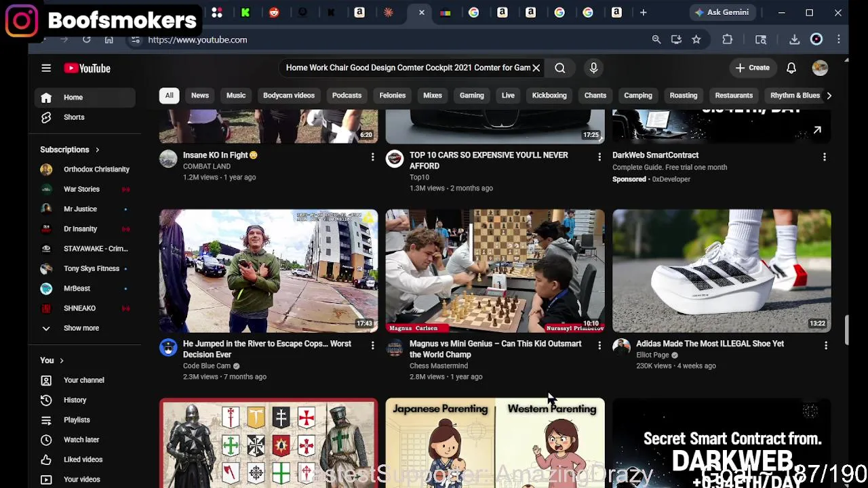Screen dimensions: 868x488
Task: Open Watch later in sidebar
Action: tap(85, 440)
